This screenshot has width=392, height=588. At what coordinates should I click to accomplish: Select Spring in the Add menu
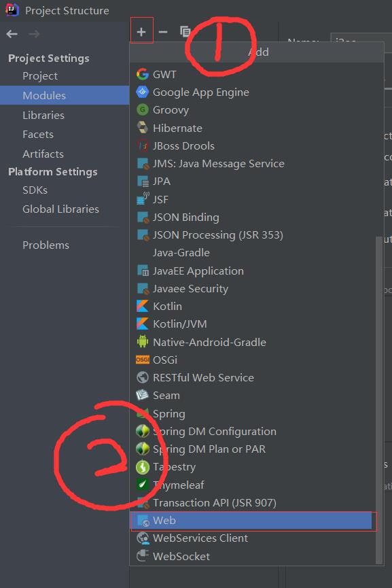click(169, 413)
